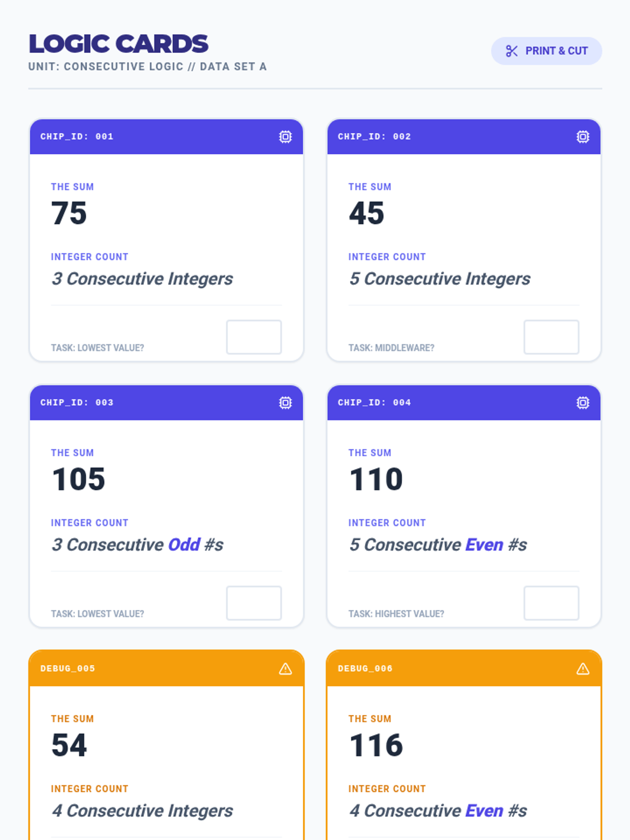Click the Middleware answer box on card 002
The image size is (630, 840).
551,337
